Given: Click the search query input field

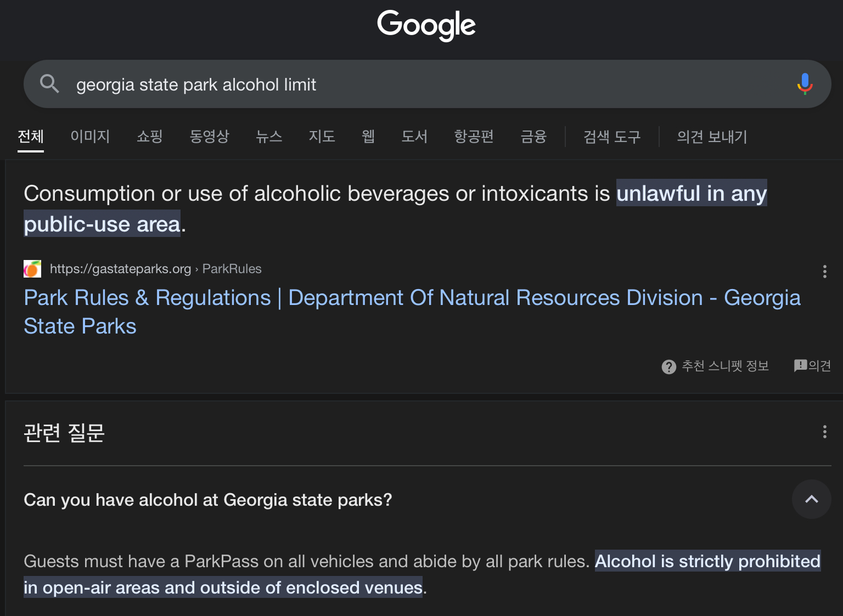Looking at the screenshot, I should 428,84.
